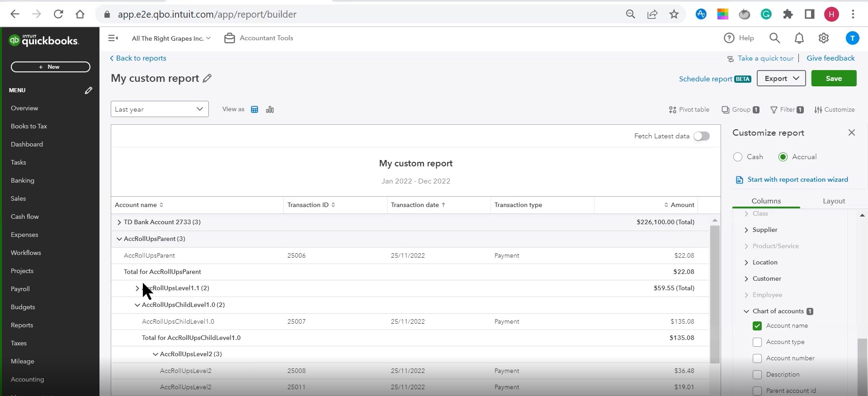Open Expenses in sidebar menu
Screen dimensions: 868x396
(24, 235)
